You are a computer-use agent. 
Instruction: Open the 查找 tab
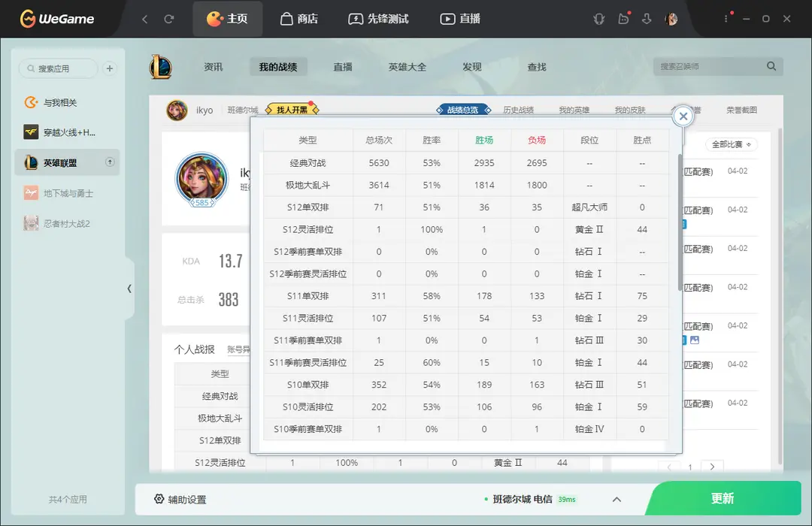537,67
